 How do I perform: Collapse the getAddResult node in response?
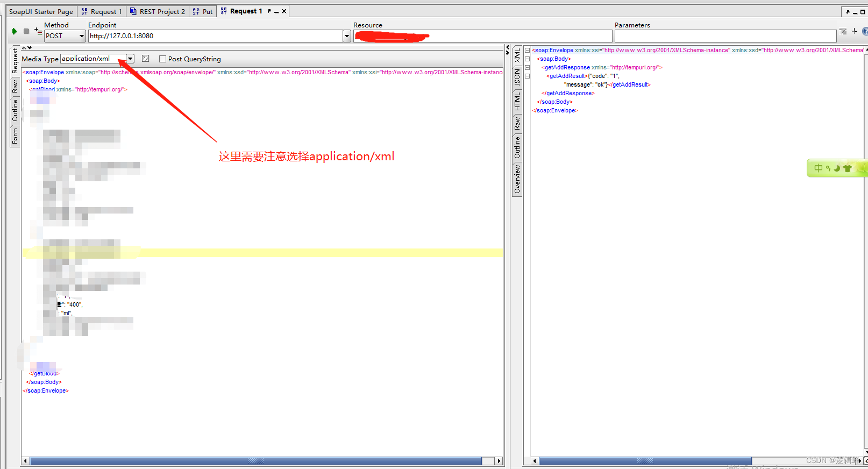pyautogui.click(x=527, y=76)
